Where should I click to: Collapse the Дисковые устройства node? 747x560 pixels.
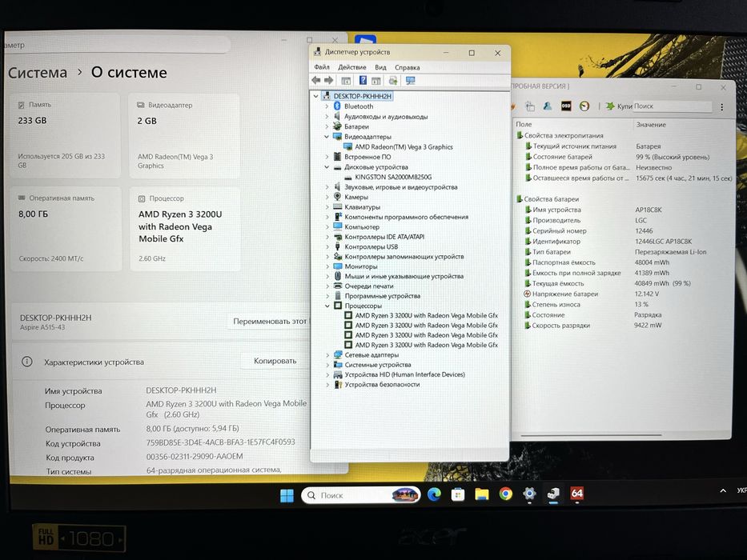(327, 167)
